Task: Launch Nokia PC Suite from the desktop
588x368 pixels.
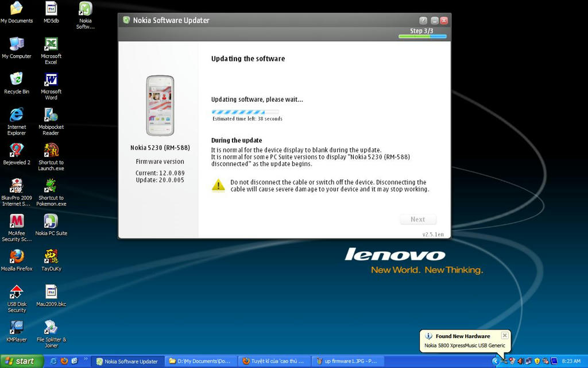Action: coord(51,225)
